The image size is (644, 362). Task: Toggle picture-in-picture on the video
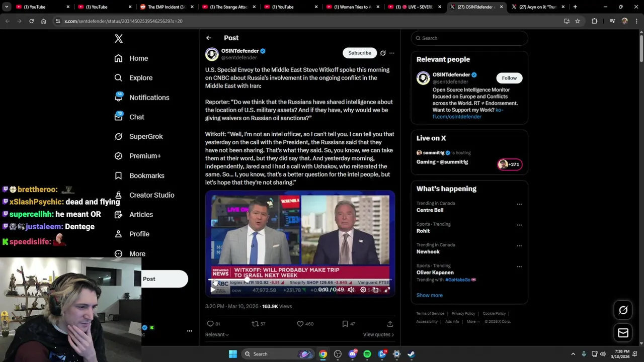[x=375, y=290]
